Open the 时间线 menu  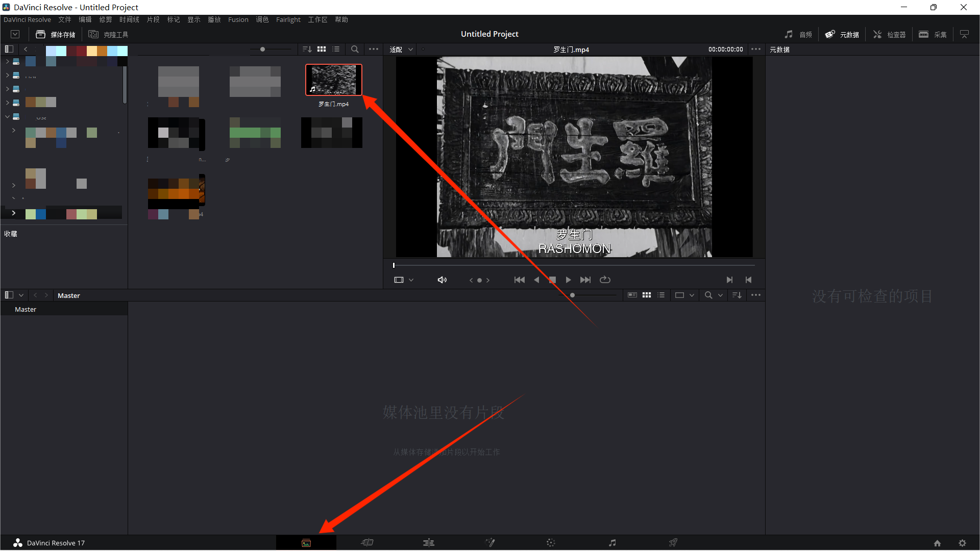click(x=129, y=19)
